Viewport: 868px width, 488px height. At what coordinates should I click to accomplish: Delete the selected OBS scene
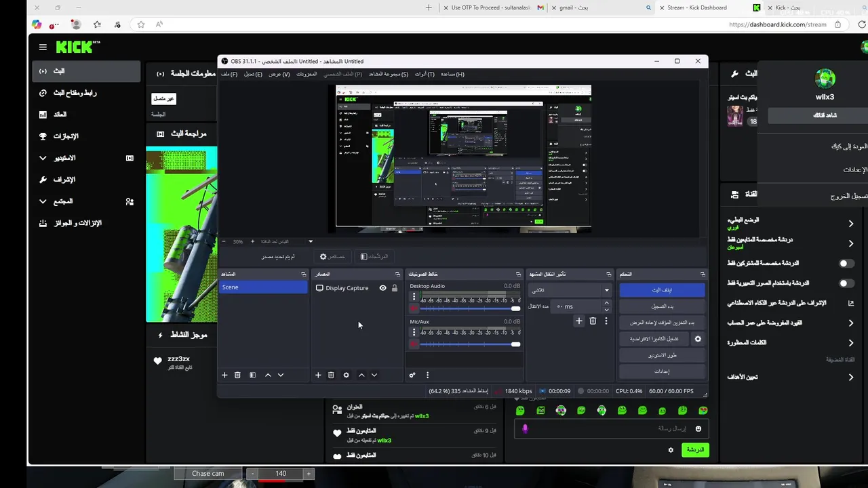[x=237, y=375]
